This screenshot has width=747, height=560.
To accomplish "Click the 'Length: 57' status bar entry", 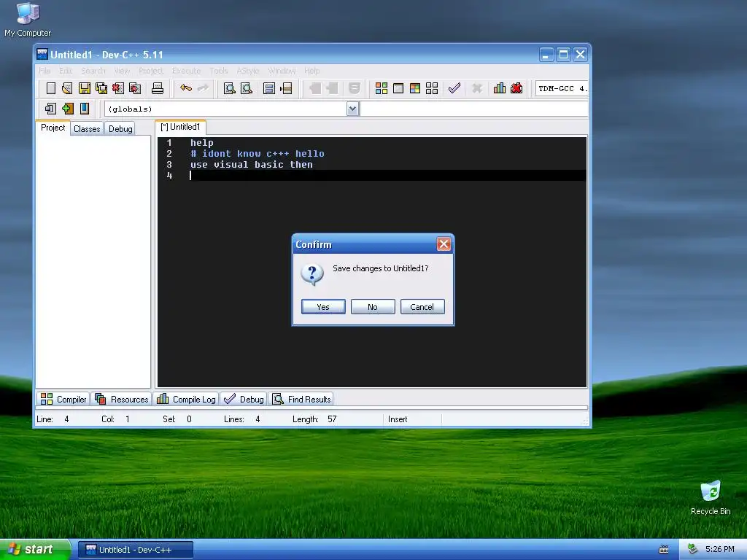I will click(314, 419).
